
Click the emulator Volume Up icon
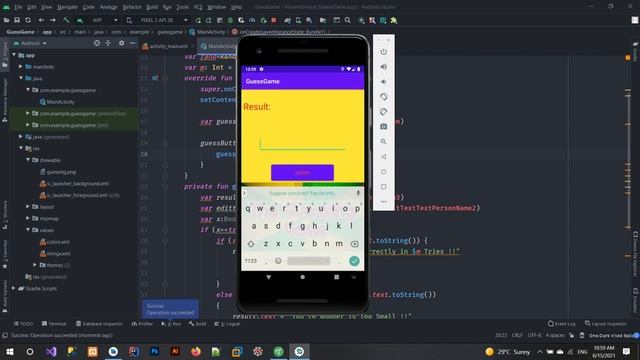pyautogui.click(x=383, y=67)
